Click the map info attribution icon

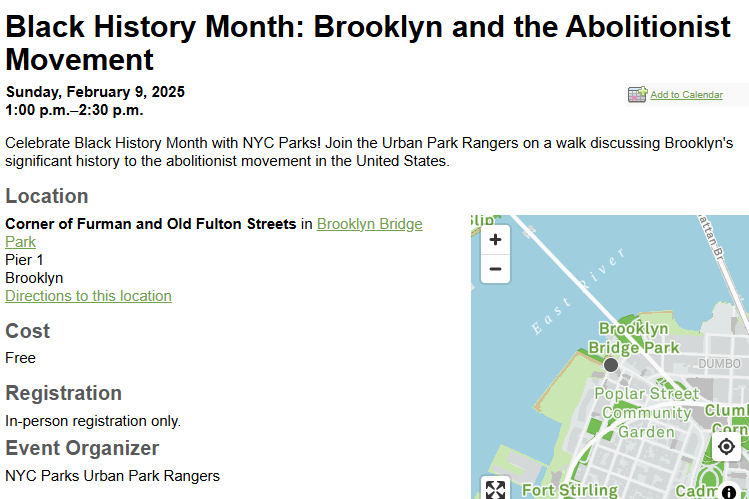(729, 492)
